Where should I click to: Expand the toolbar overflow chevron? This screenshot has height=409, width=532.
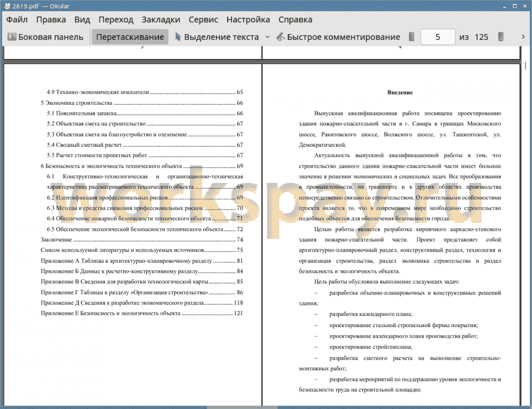(523, 37)
